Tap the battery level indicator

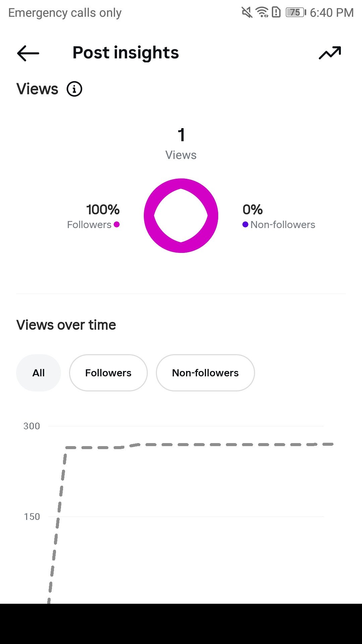tap(296, 12)
